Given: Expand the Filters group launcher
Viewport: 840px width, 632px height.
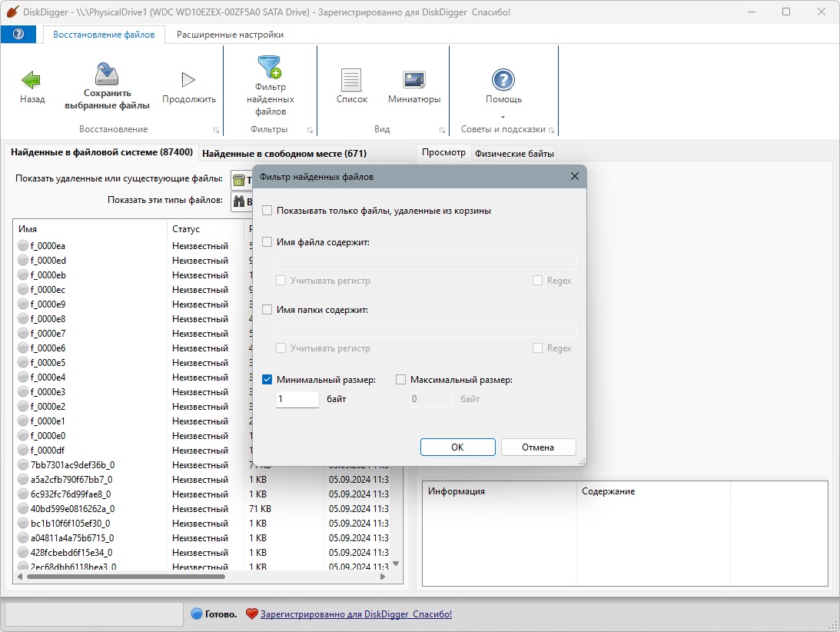Looking at the screenshot, I should pyautogui.click(x=310, y=130).
